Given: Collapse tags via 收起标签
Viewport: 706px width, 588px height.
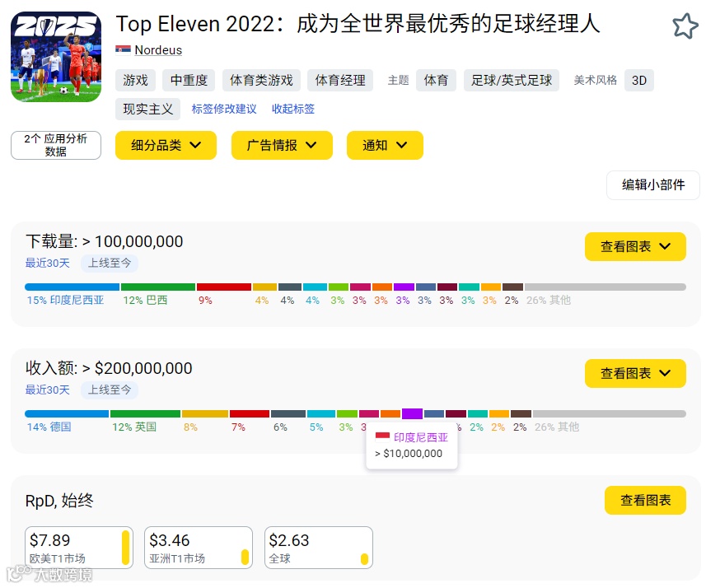Looking at the screenshot, I should [293, 109].
